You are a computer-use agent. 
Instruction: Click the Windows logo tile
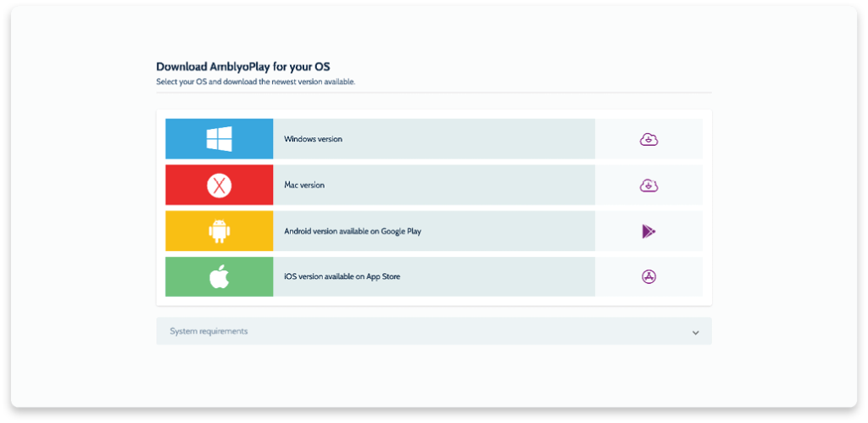click(x=220, y=139)
